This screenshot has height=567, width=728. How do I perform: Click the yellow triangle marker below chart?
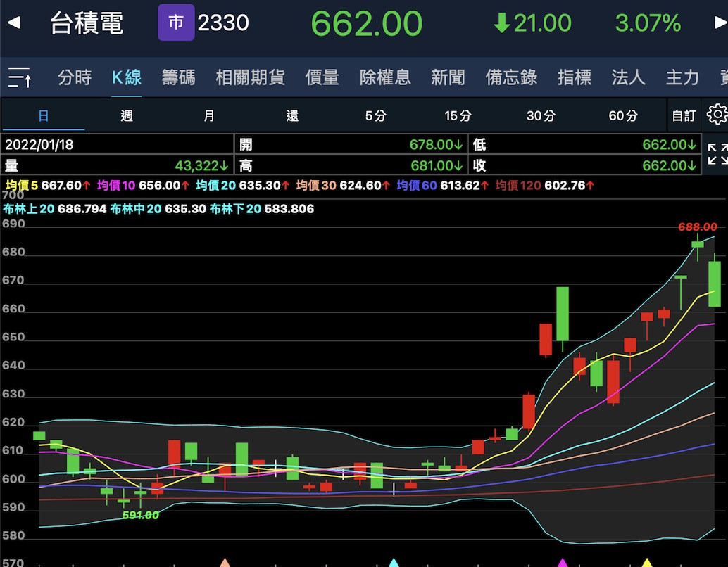click(x=646, y=562)
